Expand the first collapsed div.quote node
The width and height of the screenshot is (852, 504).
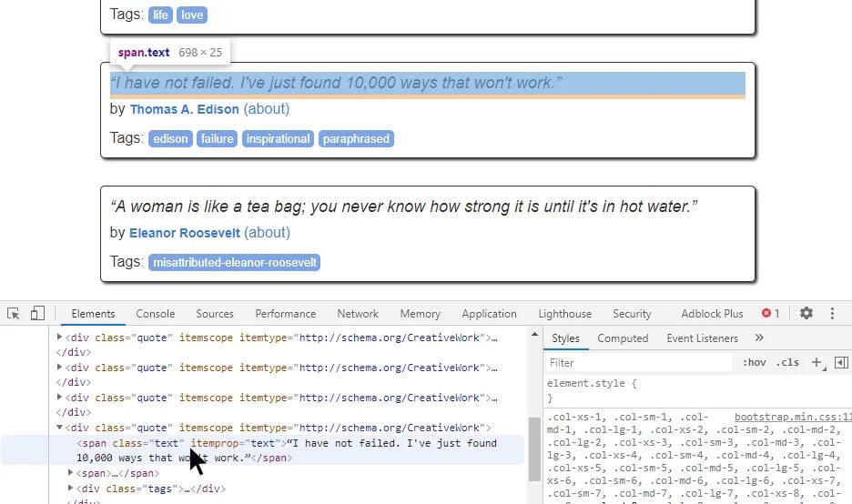click(59, 337)
